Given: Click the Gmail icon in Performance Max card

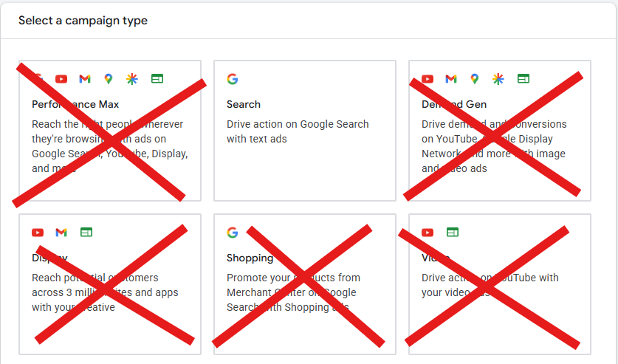Looking at the screenshot, I should tap(85, 79).
